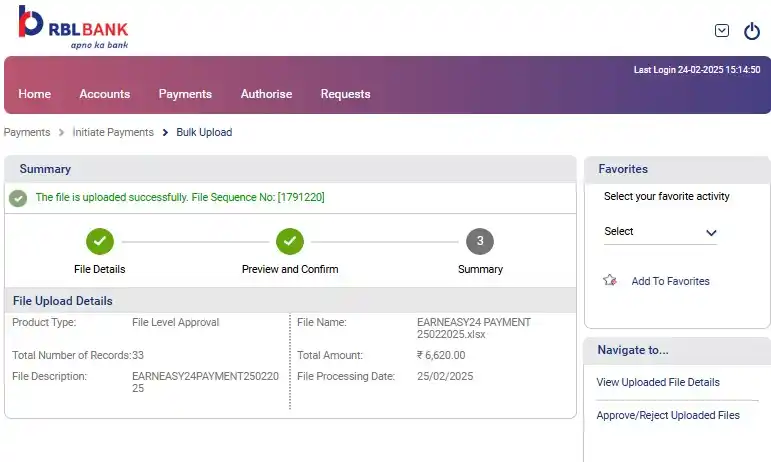The image size is (771, 462).
Task: Select the Preview and Confirm step circle
Action: [x=290, y=241]
